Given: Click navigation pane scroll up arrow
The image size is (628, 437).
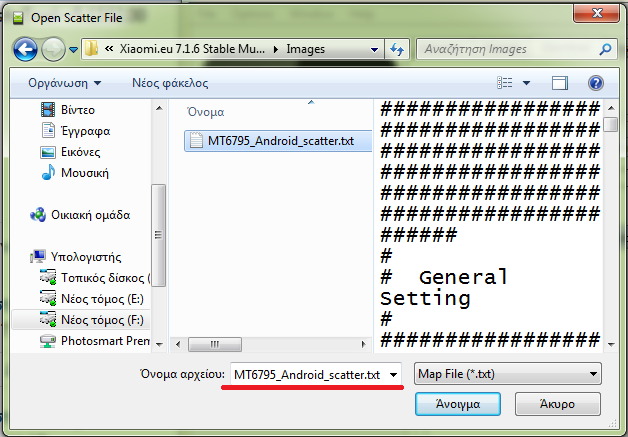Looking at the screenshot, I should 159,108.
